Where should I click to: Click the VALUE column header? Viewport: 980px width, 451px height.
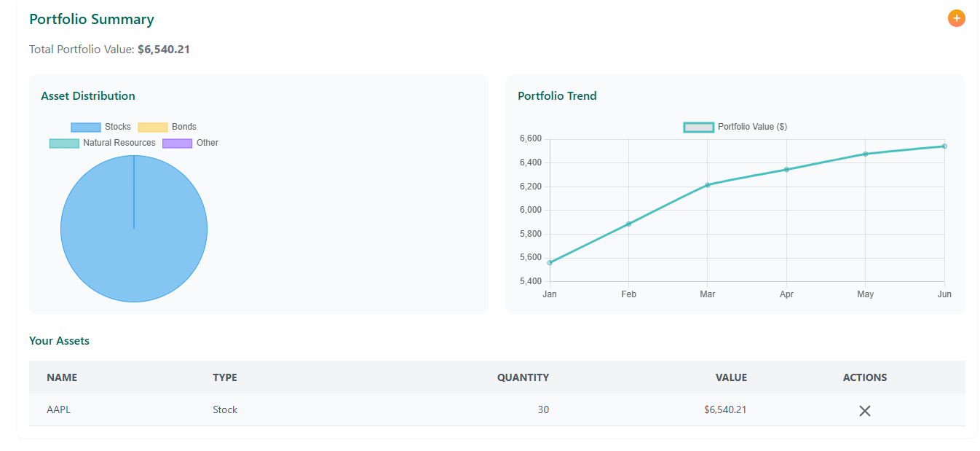[731, 377]
